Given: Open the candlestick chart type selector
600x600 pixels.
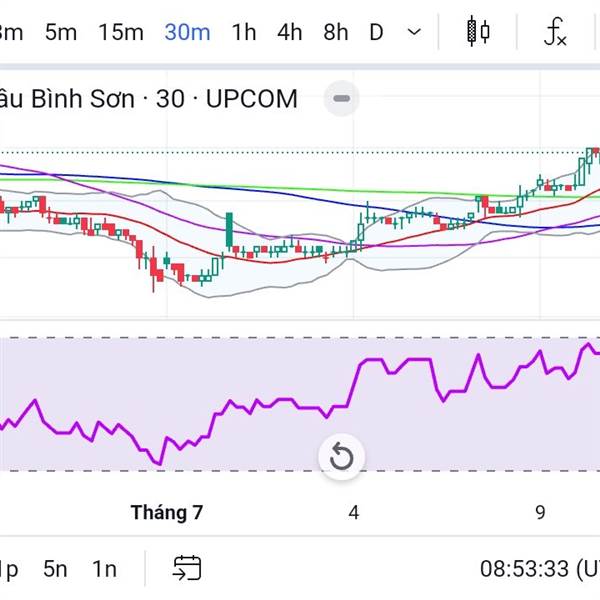Looking at the screenshot, I should pos(478,32).
